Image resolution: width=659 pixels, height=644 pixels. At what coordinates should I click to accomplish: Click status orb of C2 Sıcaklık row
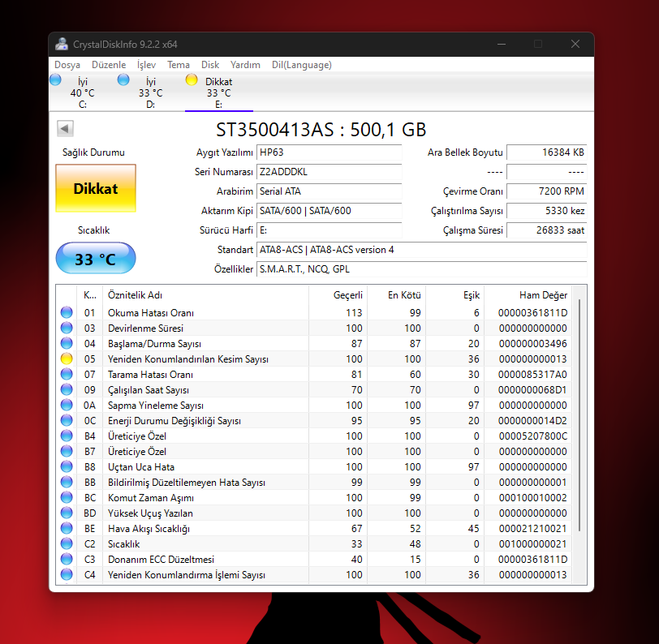pos(67,543)
